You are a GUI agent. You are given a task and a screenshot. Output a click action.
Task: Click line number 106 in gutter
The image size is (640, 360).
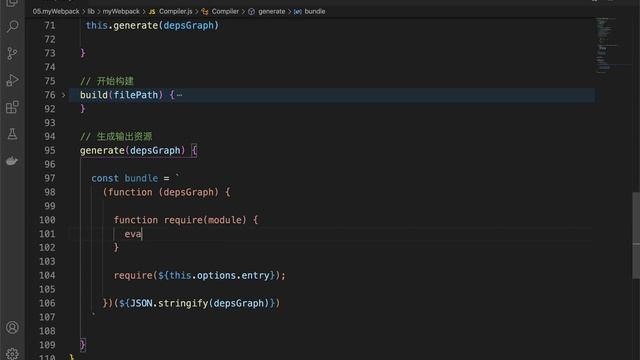pos(47,303)
